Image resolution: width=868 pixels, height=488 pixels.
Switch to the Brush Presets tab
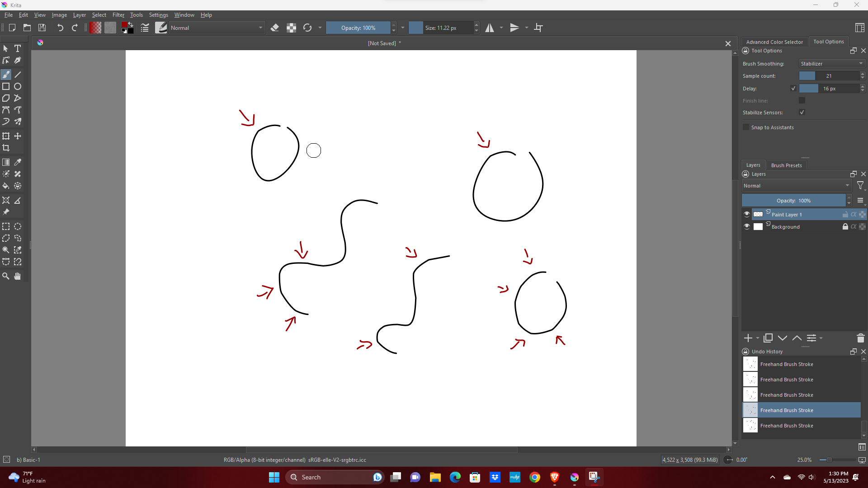click(x=786, y=165)
